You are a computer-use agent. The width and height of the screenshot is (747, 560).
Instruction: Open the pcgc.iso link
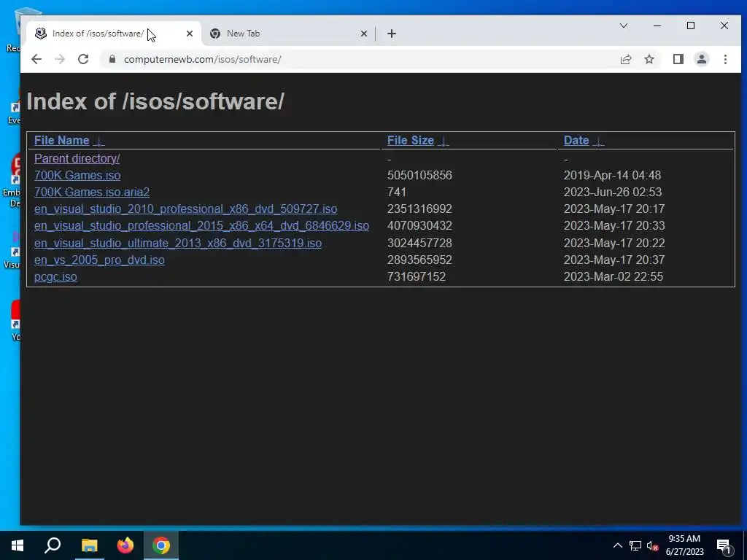tap(55, 276)
